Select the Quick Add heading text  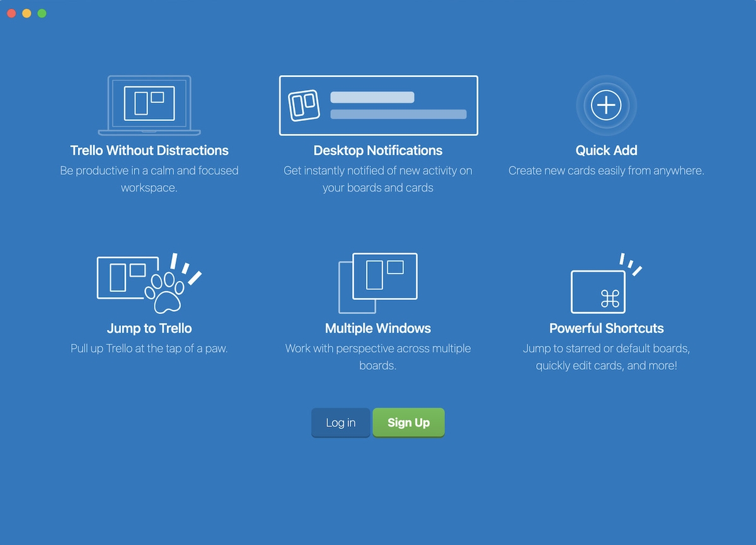[x=606, y=151]
